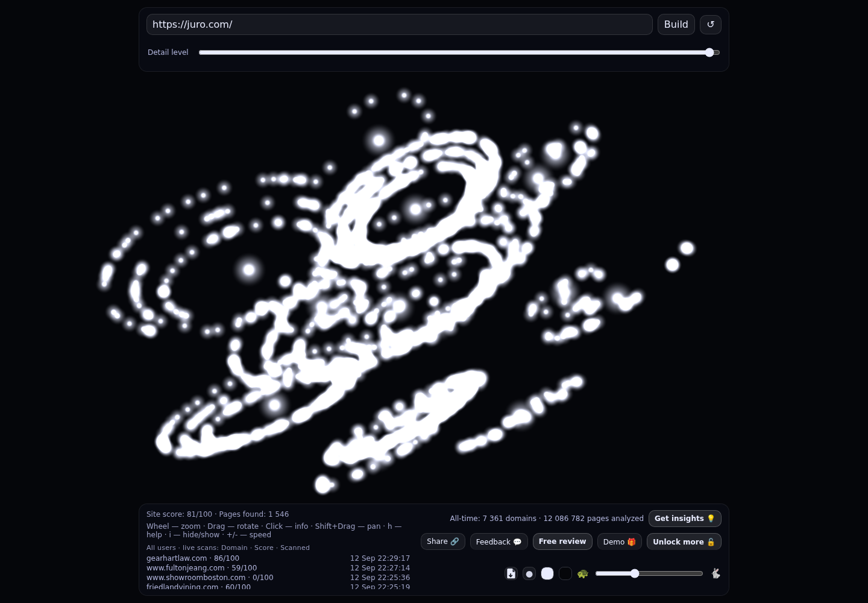This screenshot has height=603, width=868.
Task: Click the download file icon
Action: point(511,573)
